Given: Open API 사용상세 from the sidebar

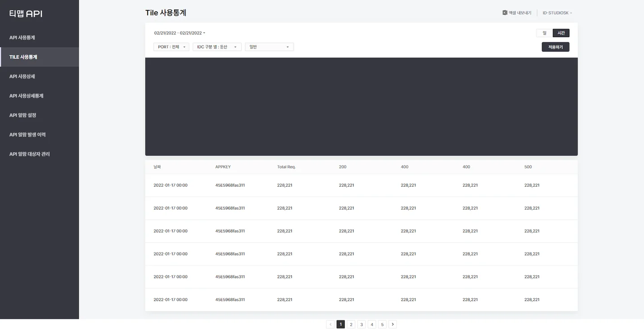Looking at the screenshot, I should 22,76.
